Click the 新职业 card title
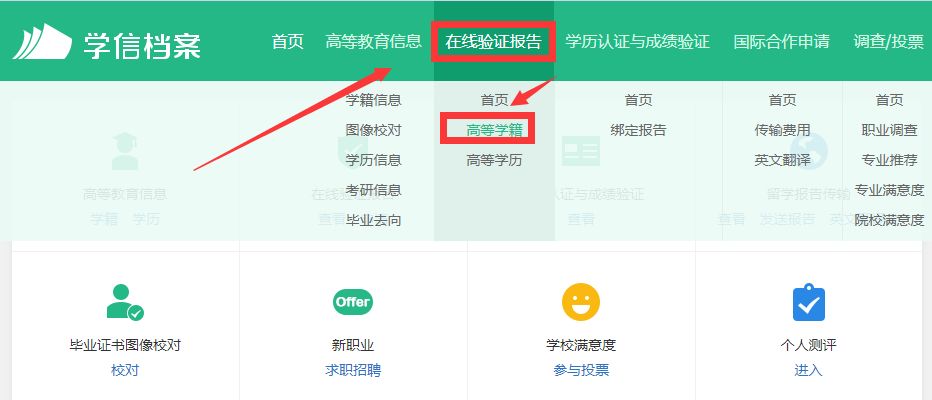 click(353, 345)
